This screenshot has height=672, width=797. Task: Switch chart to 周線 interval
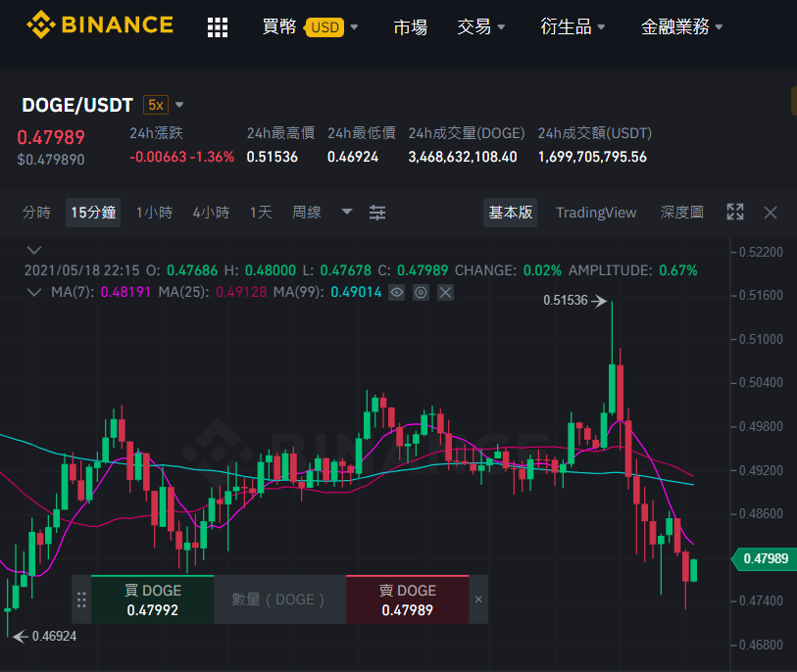click(307, 213)
